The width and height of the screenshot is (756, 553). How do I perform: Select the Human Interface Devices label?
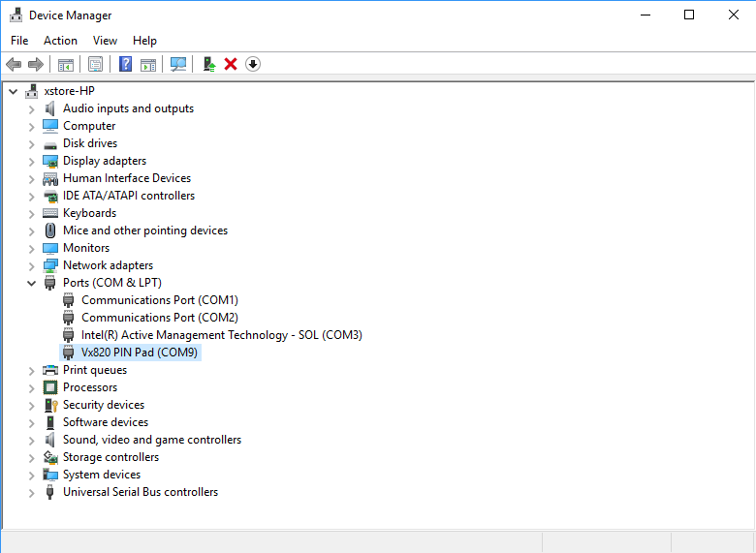coord(127,178)
